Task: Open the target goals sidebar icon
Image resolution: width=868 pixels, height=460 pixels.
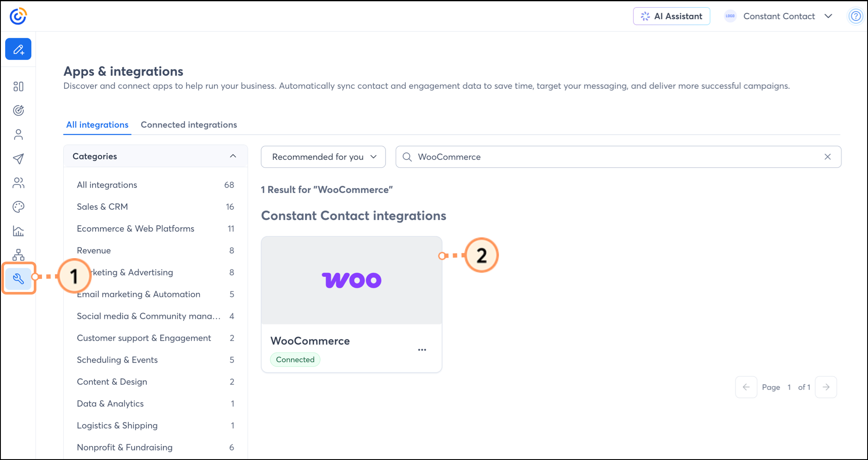Action: point(18,110)
